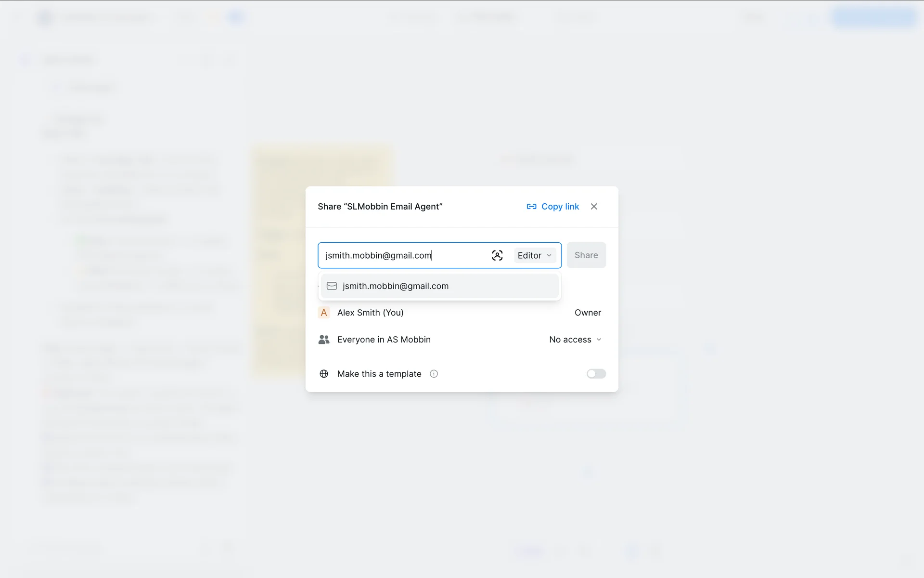
Task: Expand the No access permission dropdown
Action: [575, 340]
